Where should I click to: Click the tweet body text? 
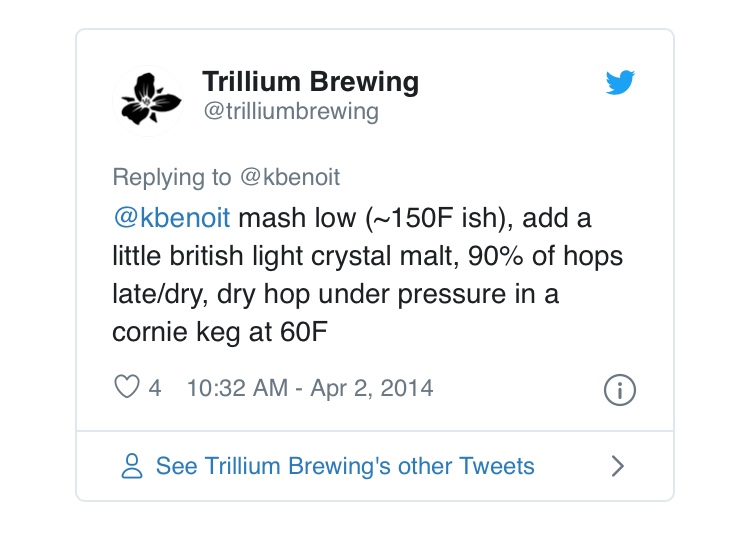[x=367, y=275]
